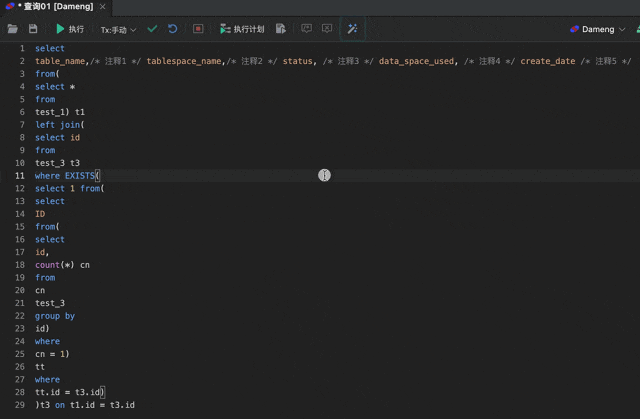Click 'cn = 1)' on line 25

click(x=52, y=354)
